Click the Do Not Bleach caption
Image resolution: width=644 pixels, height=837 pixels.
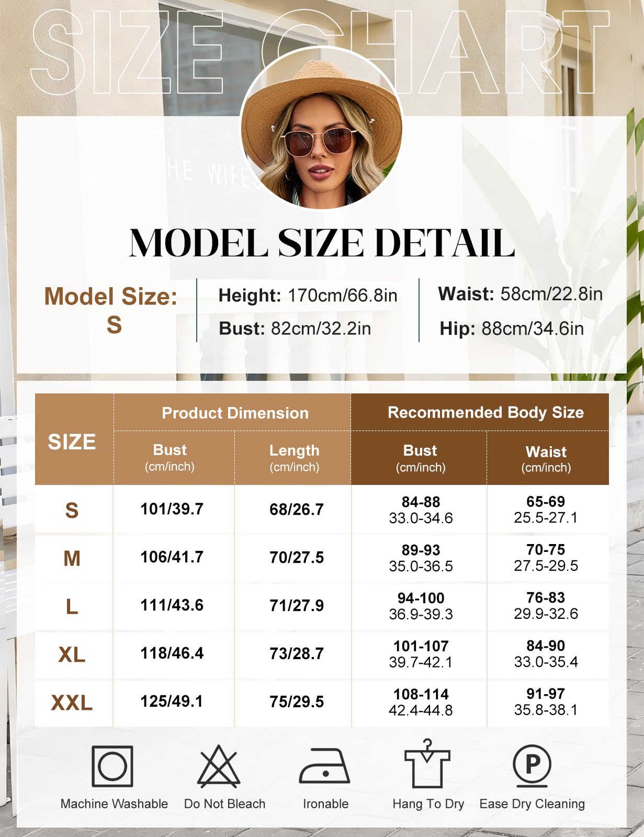coord(225,804)
